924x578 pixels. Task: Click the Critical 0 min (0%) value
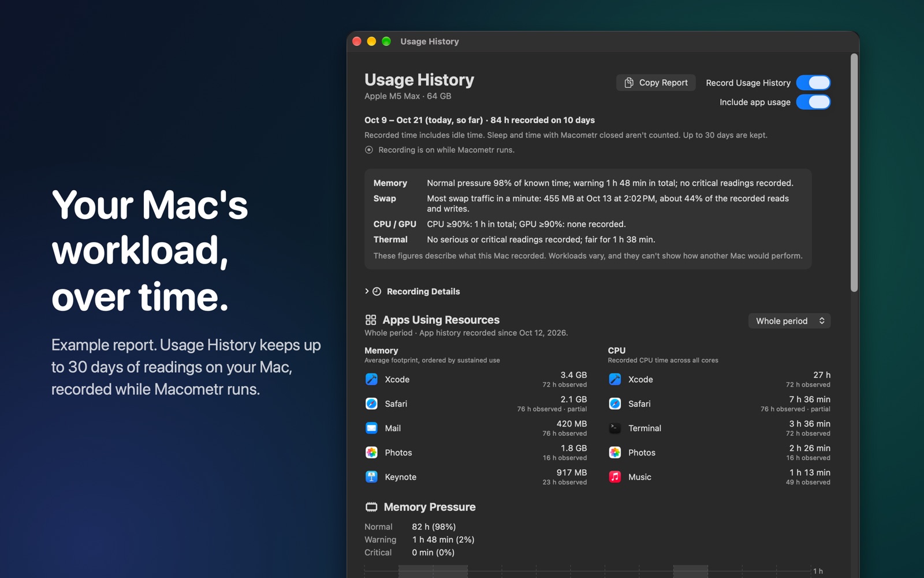433,553
